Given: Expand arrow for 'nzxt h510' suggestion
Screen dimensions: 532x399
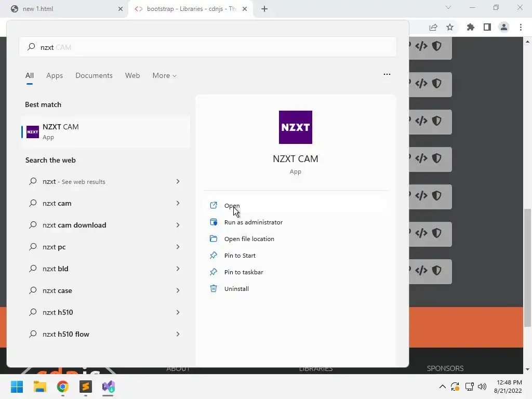Looking at the screenshot, I should 178,312.
